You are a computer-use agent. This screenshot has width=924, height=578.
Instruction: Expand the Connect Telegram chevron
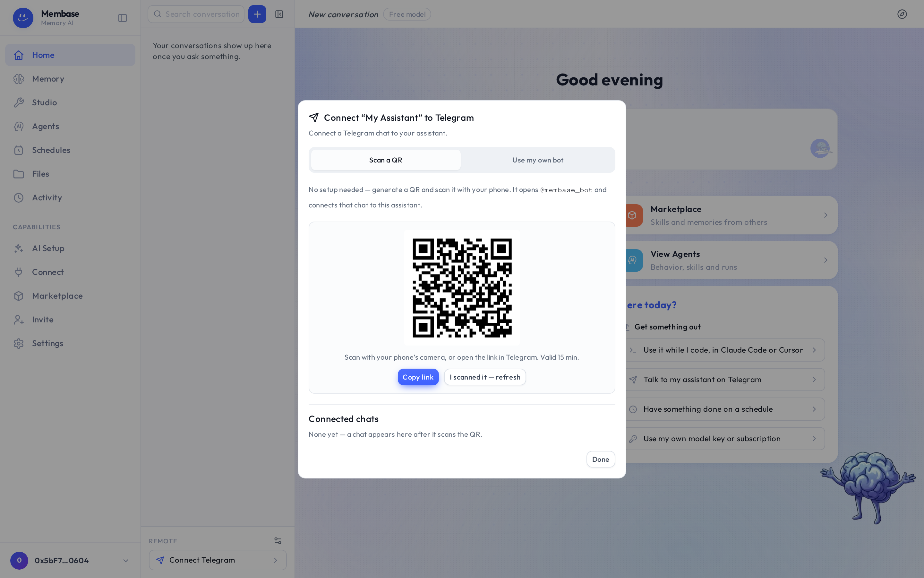275,560
